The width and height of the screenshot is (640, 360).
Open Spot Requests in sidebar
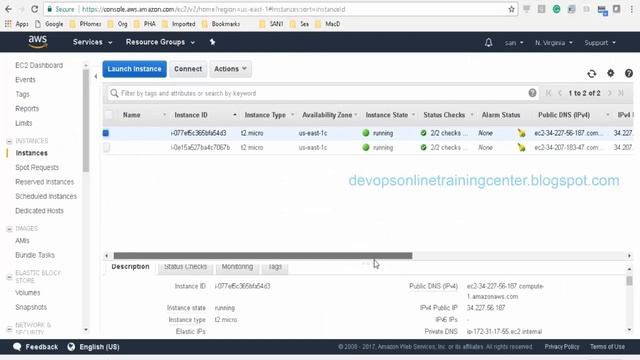pyautogui.click(x=37, y=167)
